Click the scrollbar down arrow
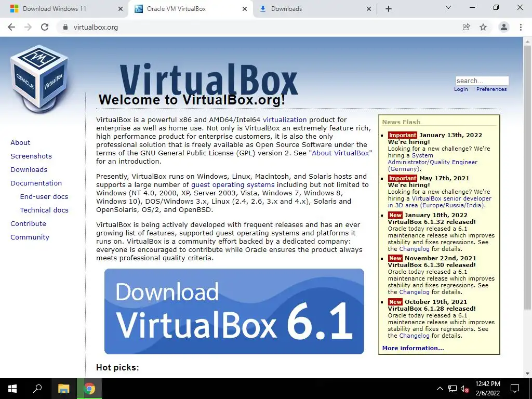Viewport: 532px width, 399px height. click(527, 374)
